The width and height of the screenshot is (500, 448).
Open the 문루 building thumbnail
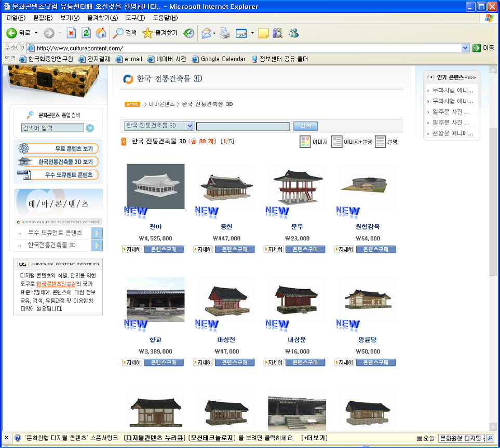point(297,186)
